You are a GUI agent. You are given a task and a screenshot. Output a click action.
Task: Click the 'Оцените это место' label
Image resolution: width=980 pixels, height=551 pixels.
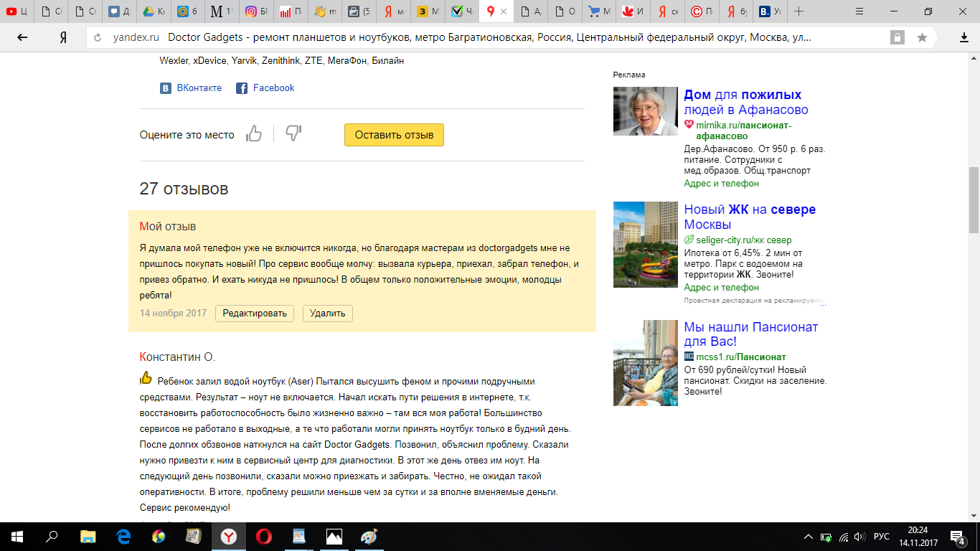click(187, 135)
